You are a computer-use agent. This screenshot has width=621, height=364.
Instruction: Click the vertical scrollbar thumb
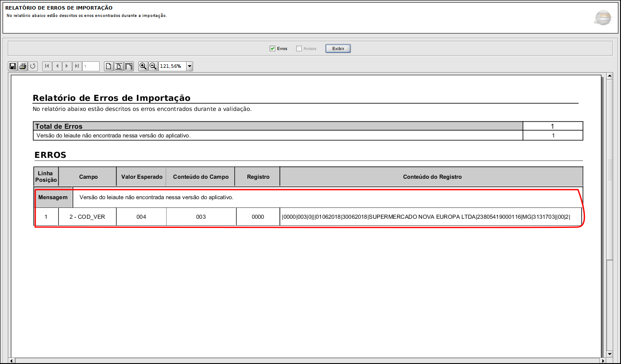(609, 170)
